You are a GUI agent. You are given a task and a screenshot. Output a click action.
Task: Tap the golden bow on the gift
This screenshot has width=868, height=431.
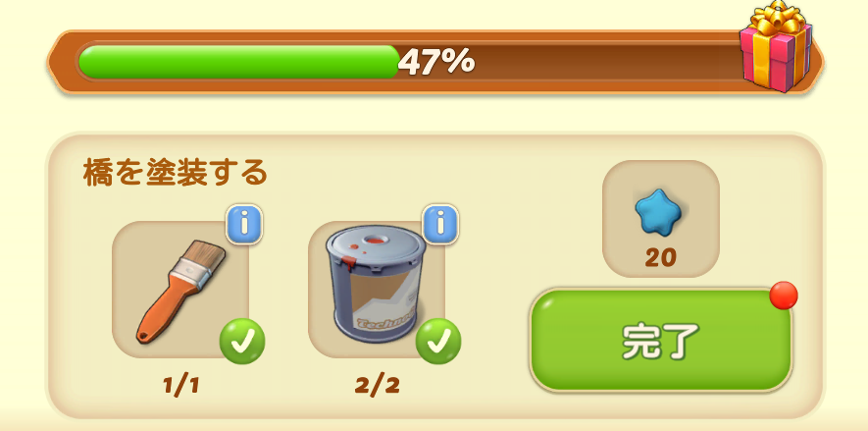(x=776, y=17)
